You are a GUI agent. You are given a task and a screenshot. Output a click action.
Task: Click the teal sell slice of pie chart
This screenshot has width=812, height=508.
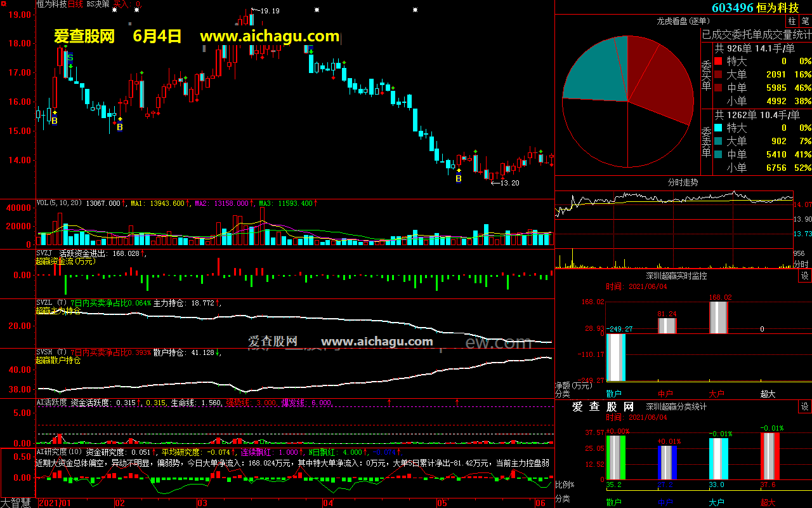click(599, 70)
